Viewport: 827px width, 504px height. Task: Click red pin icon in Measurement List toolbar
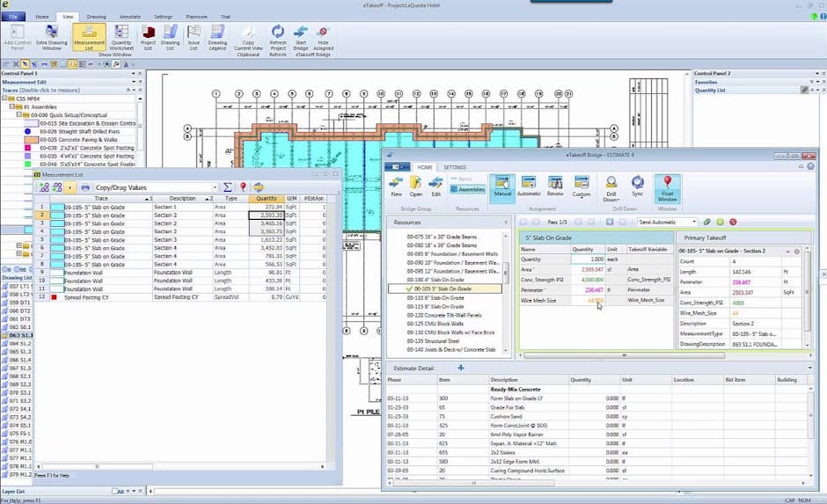(x=243, y=187)
